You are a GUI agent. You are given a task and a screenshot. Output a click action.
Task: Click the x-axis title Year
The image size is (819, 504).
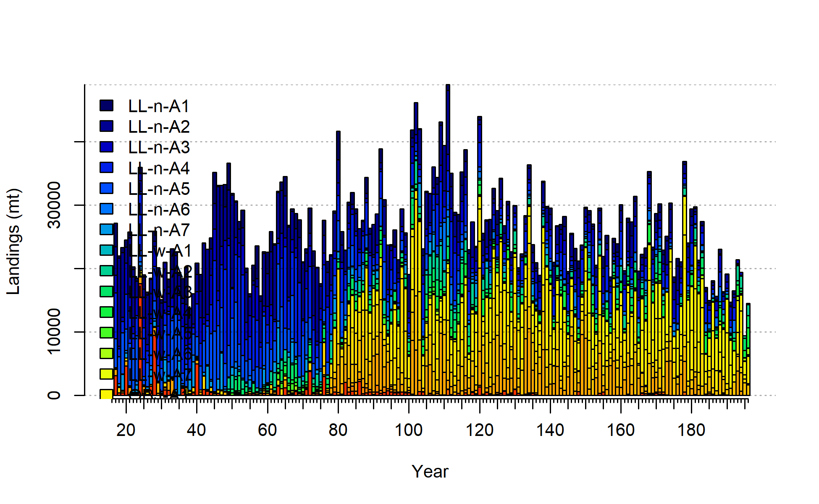(x=430, y=471)
